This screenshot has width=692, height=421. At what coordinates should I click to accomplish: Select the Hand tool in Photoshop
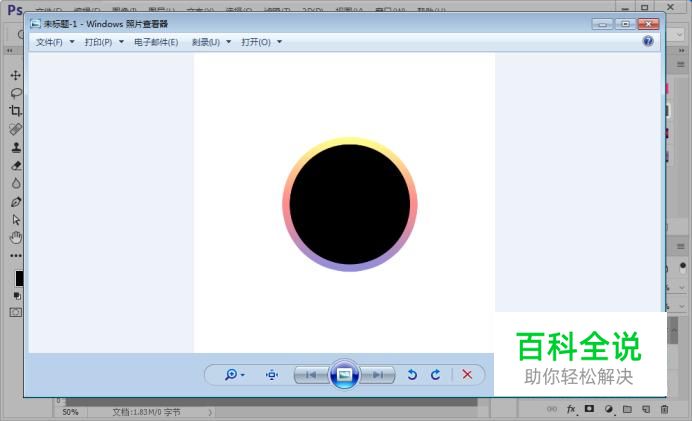tap(16, 237)
